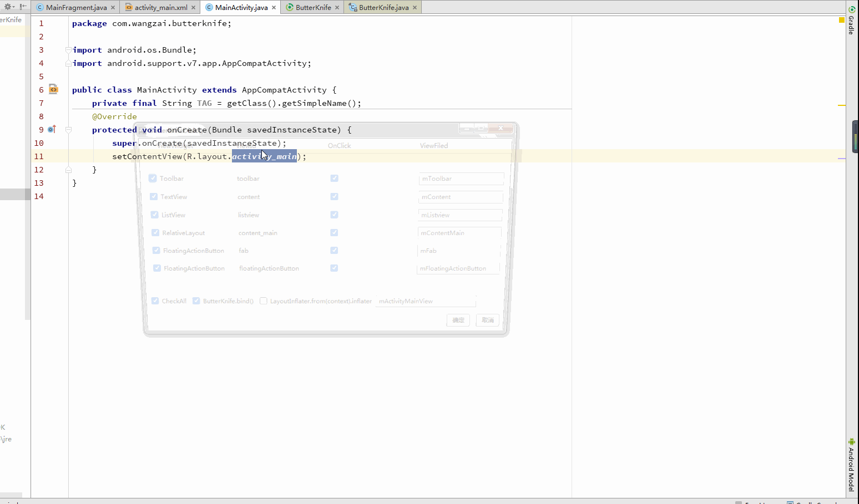Edit the mActivityMainView input field
This screenshot has height=504, width=859.
(426, 301)
